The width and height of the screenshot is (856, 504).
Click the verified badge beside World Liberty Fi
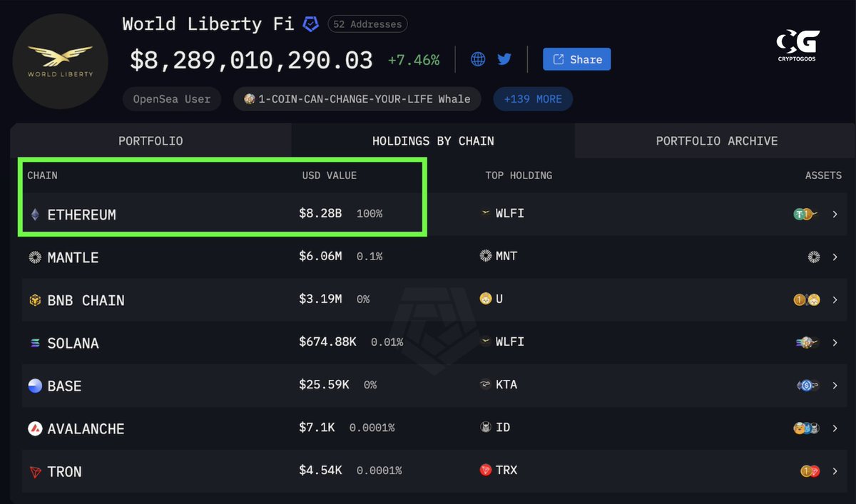310,24
